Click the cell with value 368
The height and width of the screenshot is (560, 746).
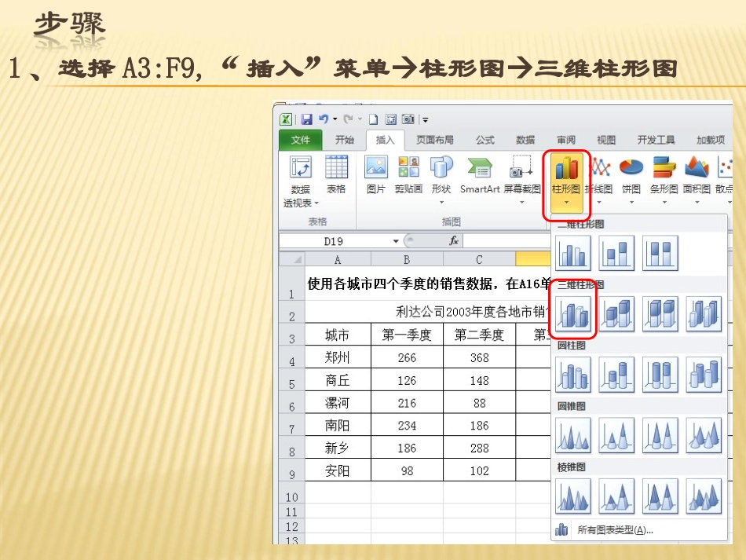click(x=479, y=358)
